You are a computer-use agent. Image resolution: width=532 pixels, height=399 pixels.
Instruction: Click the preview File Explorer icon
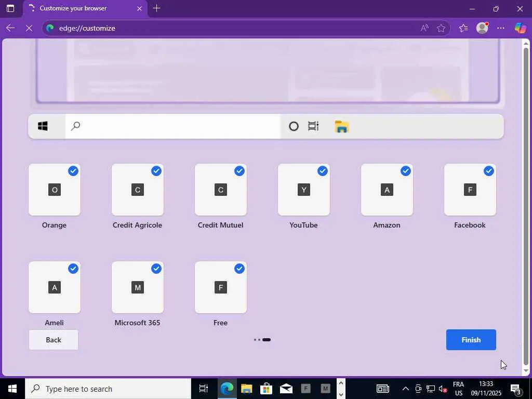[x=342, y=127]
